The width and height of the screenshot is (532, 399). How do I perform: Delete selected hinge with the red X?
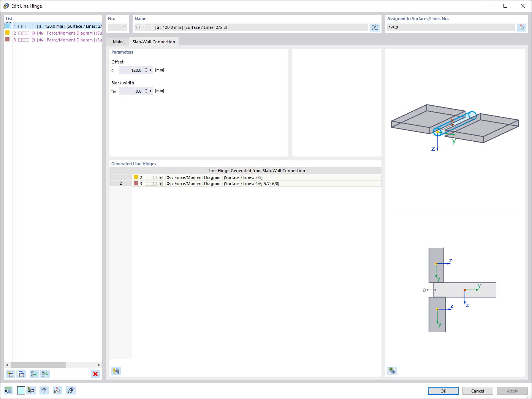(x=95, y=374)
